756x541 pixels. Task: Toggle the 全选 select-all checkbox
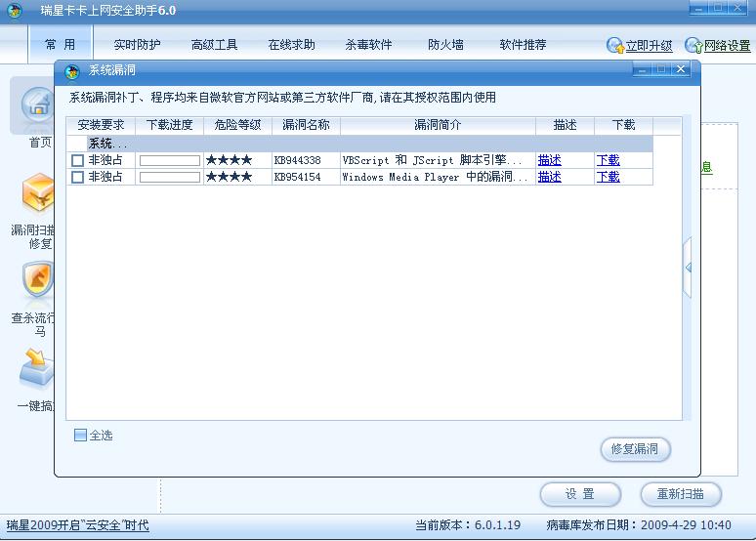coord(80,435)
